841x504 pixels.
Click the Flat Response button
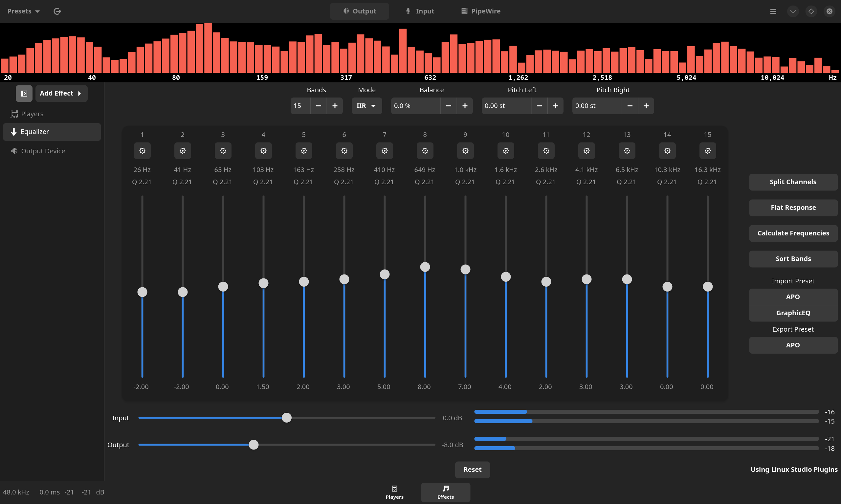click(793, 208)
